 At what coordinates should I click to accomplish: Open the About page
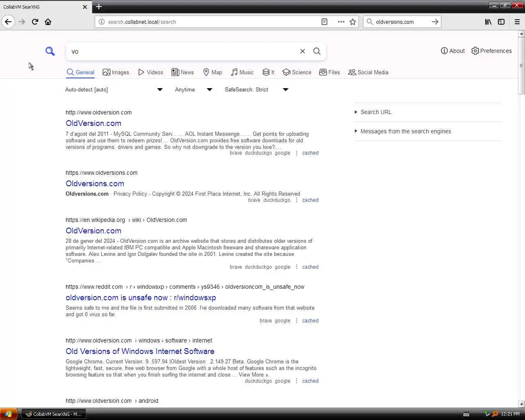click(x=453, y=51)
